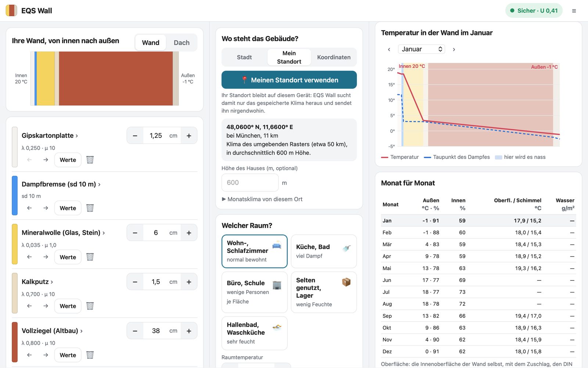588x368 pixels.
Task: Increase Vollziegel thickness with plus button
Action: click(x=189, y=331)
